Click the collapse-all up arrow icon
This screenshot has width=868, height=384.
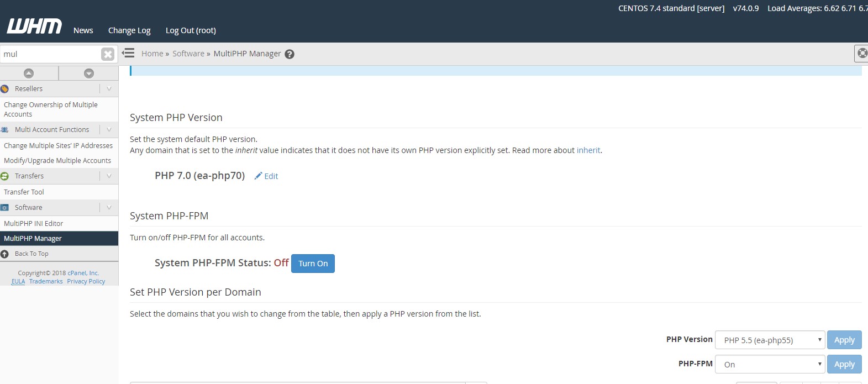(29, 73)
